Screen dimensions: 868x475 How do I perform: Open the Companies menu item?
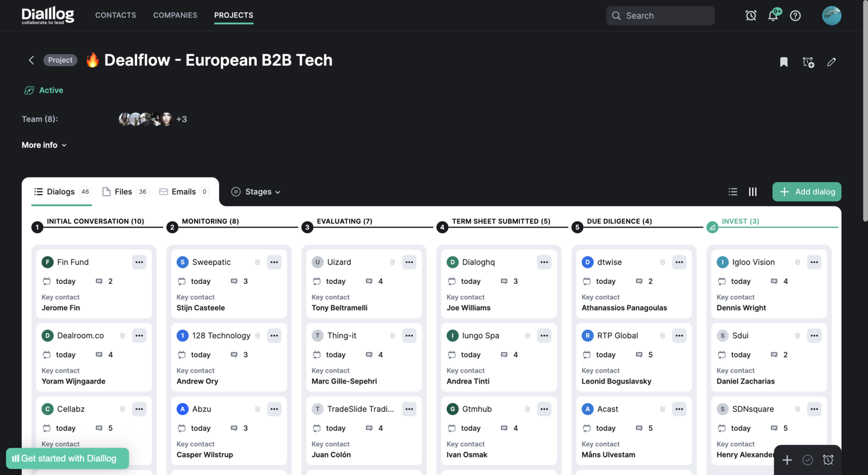pos(175,15)
